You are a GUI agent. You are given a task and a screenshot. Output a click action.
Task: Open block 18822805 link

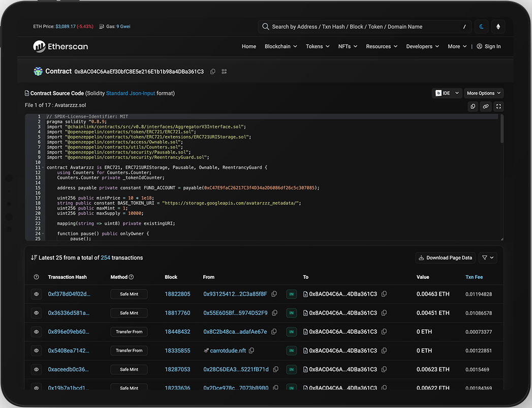(x=177, y=294)
